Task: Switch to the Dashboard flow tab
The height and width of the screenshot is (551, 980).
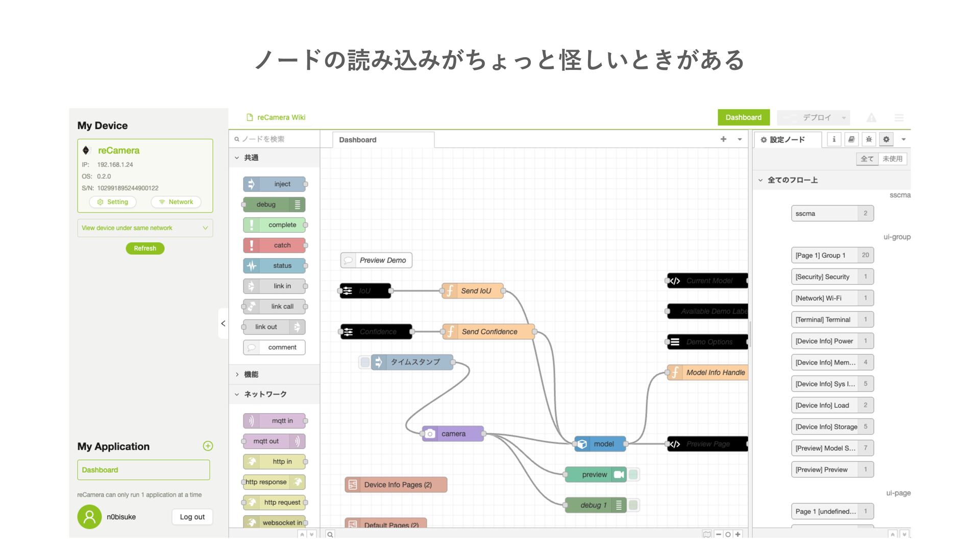Action: tap(383, 140)
